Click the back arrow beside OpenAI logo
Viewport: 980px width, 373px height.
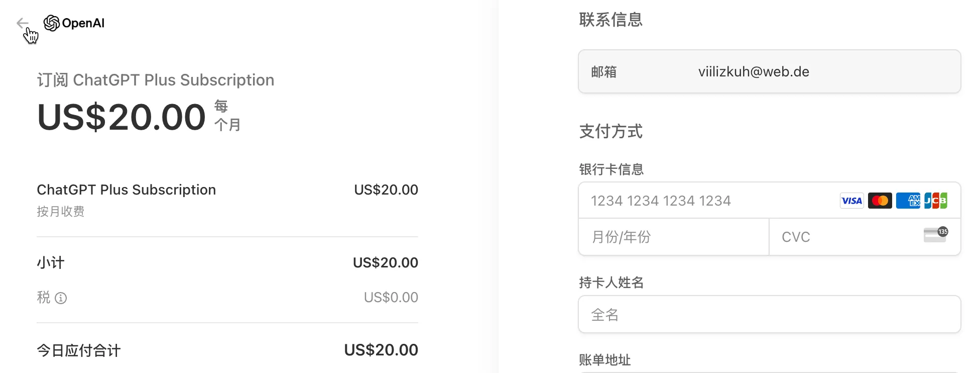pos(22,23)
